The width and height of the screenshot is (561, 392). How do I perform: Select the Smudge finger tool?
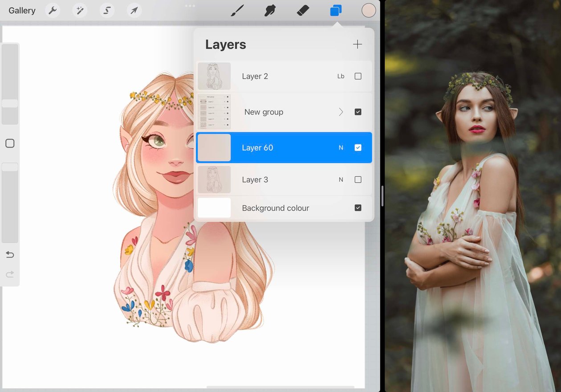[x=270, y=10]
